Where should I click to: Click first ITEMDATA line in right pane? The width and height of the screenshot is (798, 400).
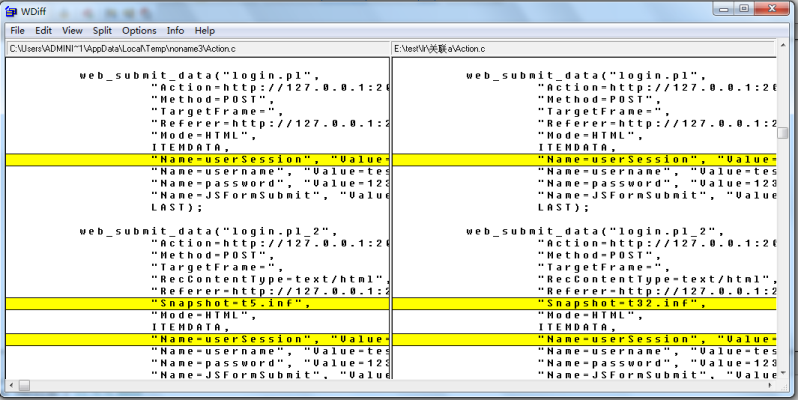(578, 148)
